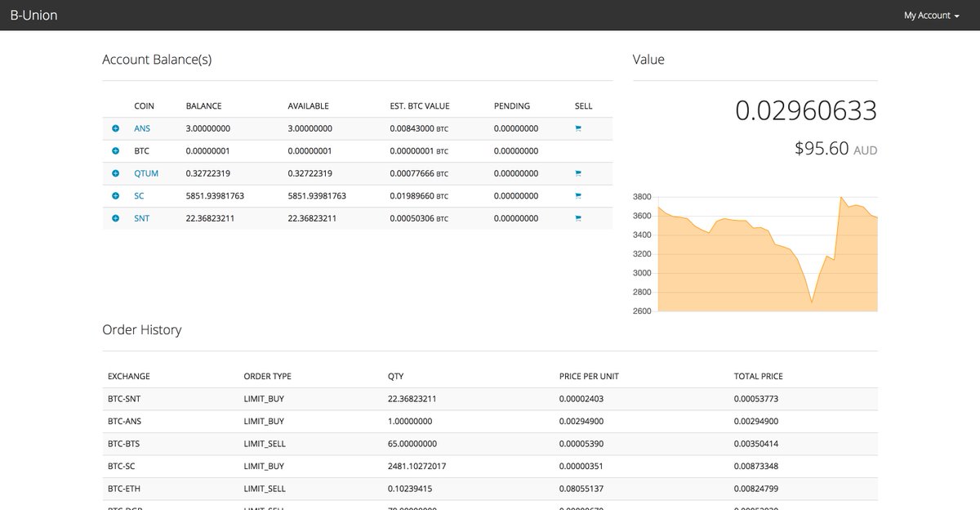This screenshot has width=980, height=510.
Task: Open the SC coin link
Action: 139,196
